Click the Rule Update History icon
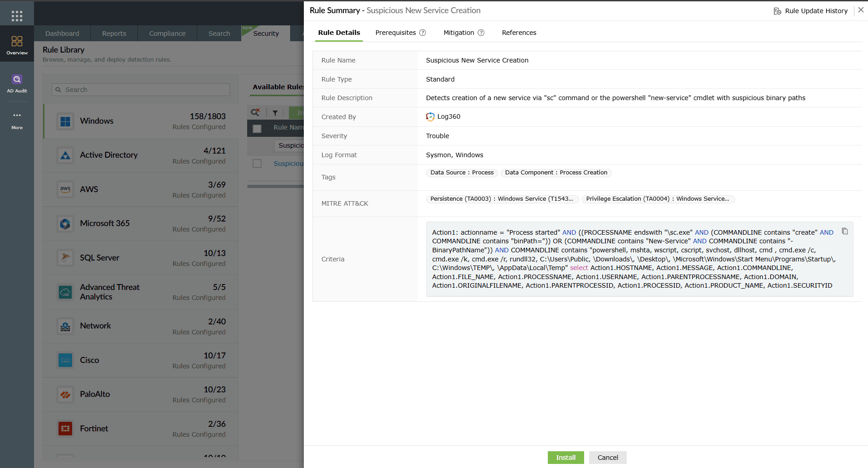The image size is (868, 468). pos(777,11)
